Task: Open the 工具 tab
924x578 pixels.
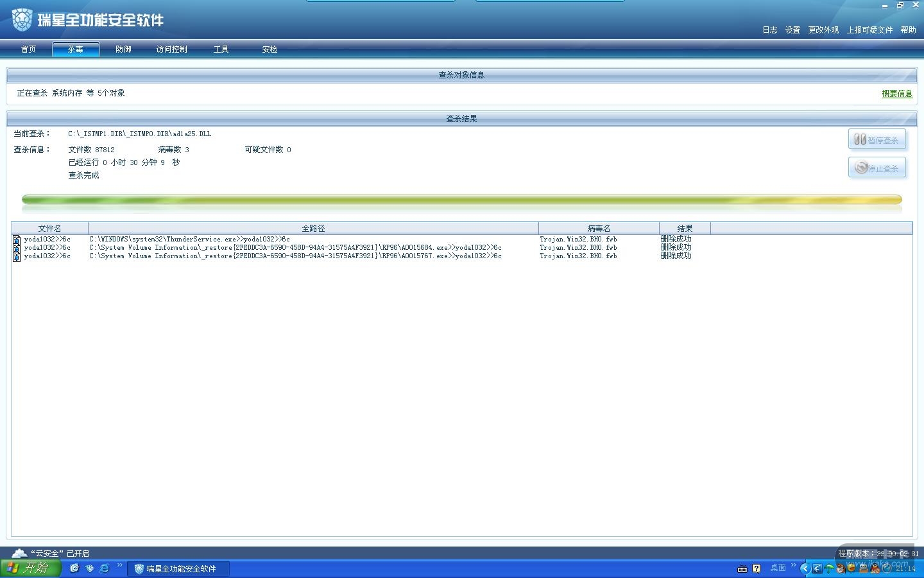Action: [221, 49]
